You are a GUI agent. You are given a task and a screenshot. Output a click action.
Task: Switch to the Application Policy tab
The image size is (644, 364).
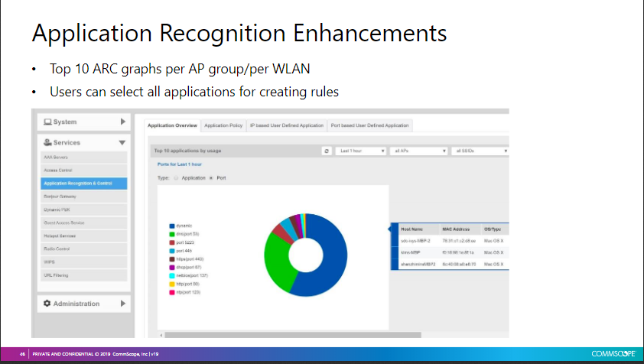click(x=223, y=125)
